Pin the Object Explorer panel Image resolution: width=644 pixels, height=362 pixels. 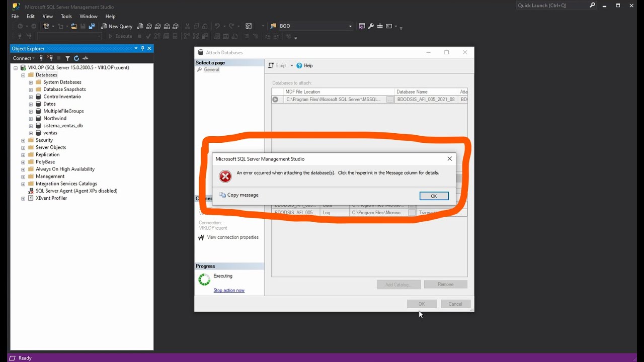pos(143,48)
